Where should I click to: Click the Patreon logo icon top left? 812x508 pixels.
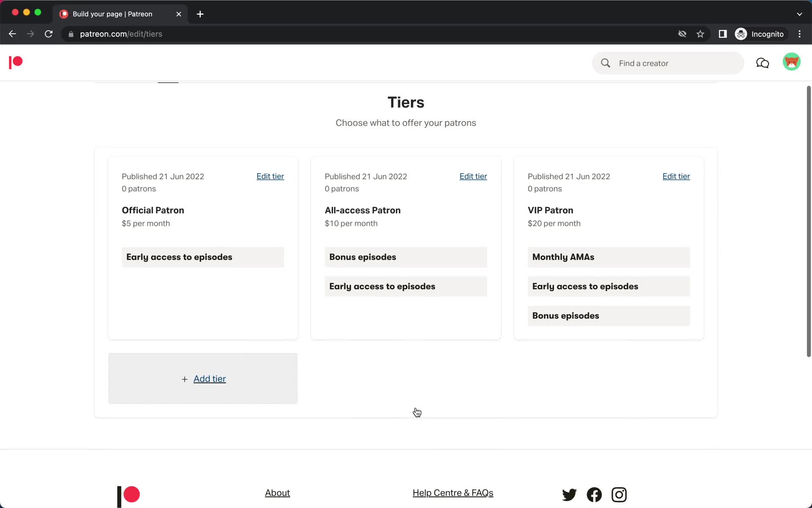pyautogui.click(x=15, y=63)
